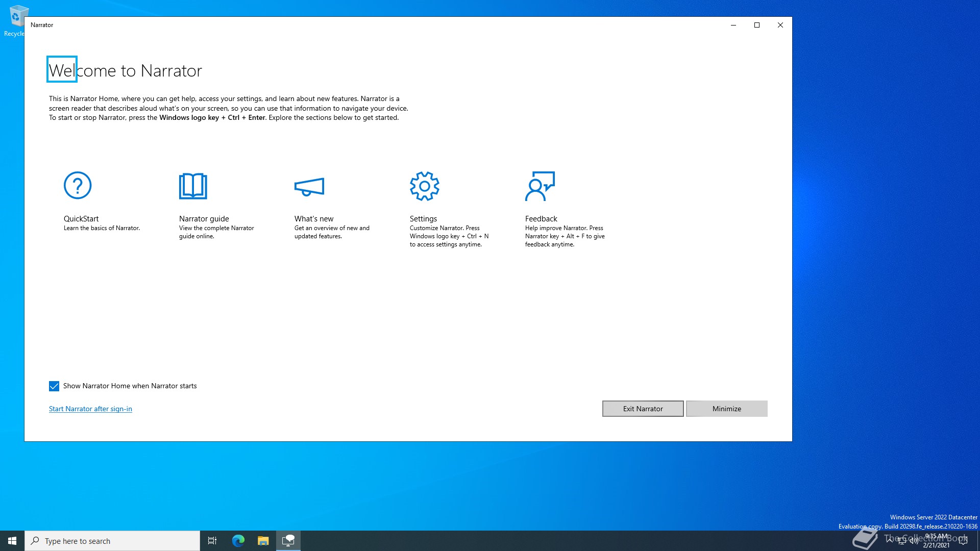980x551 pixels.
Task: Click the Feedback person icon
Action: pyautogui.click(x=540, y=186)
